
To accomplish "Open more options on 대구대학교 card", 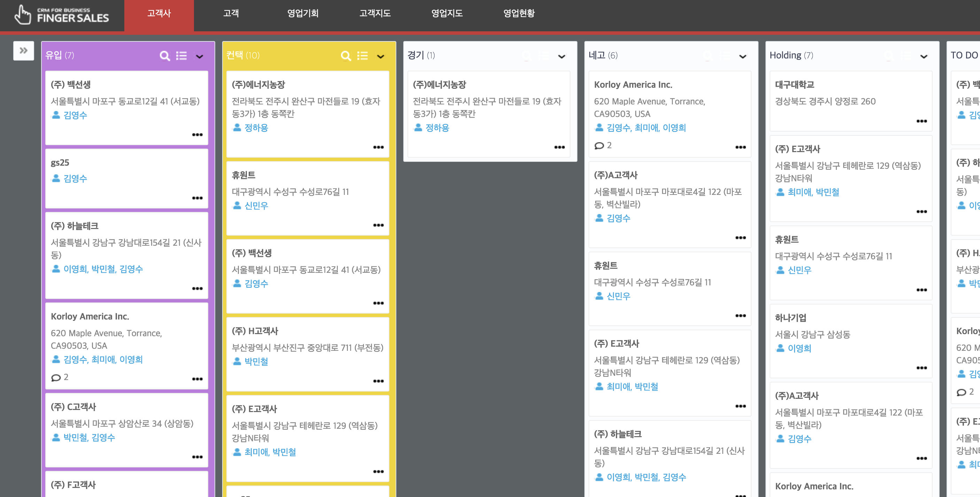I will (921, 121).
